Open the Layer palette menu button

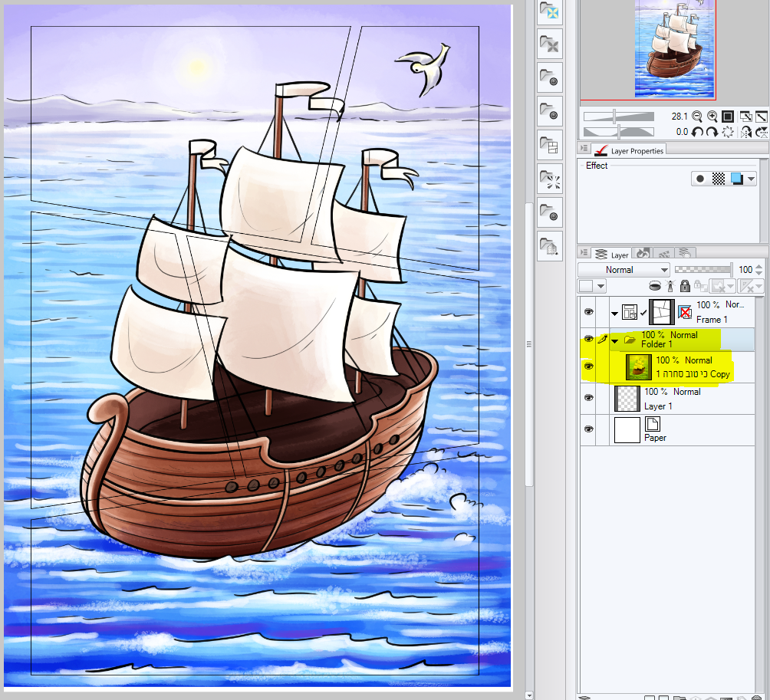(584, 254)
